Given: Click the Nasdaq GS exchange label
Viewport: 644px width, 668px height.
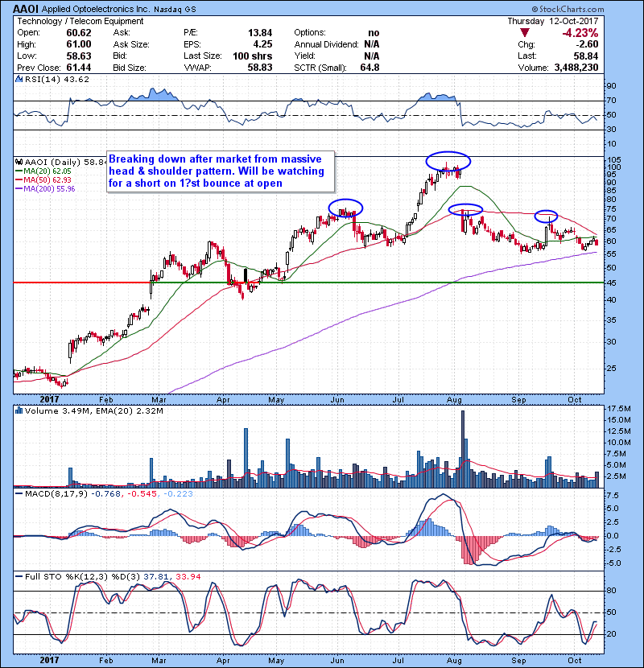Looking at the screenshot, I should 175,10.
